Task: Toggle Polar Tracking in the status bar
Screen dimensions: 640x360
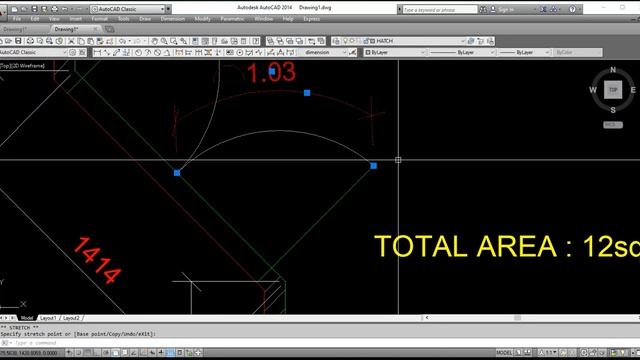Action: click(106, 353)
